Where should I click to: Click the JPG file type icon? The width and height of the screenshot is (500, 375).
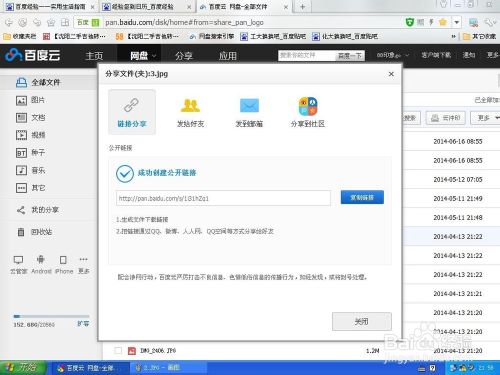click(132, 351)
